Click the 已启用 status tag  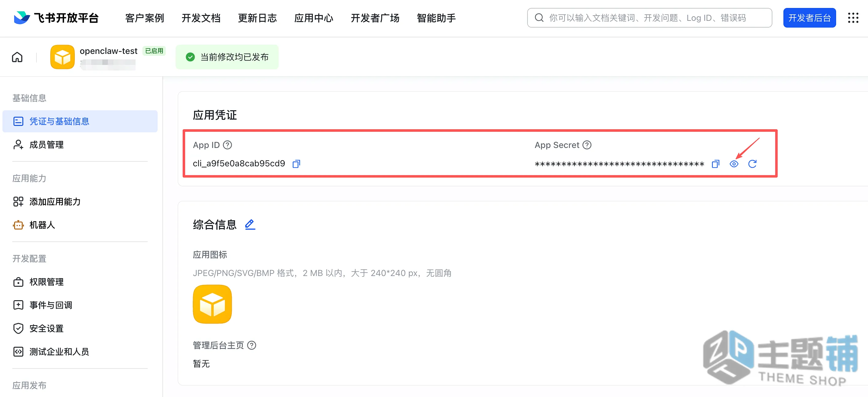point(154,51)
